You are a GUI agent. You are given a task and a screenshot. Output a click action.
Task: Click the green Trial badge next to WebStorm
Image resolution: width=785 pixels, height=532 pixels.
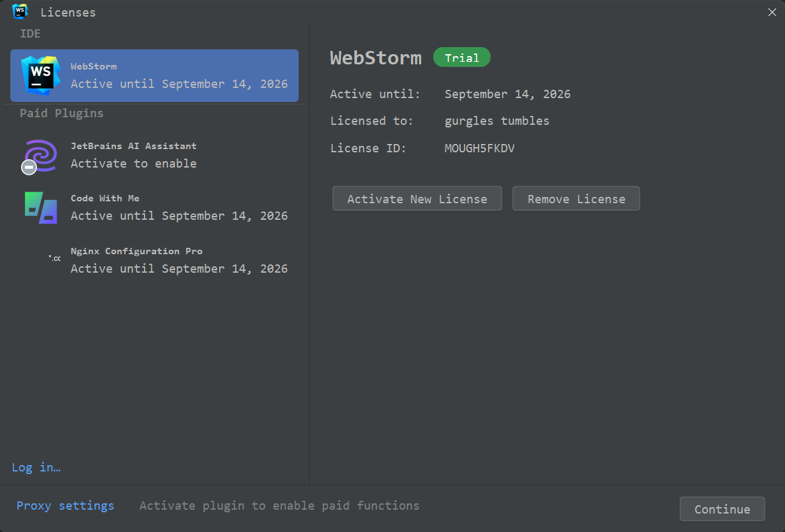click(x=462, y=57)
